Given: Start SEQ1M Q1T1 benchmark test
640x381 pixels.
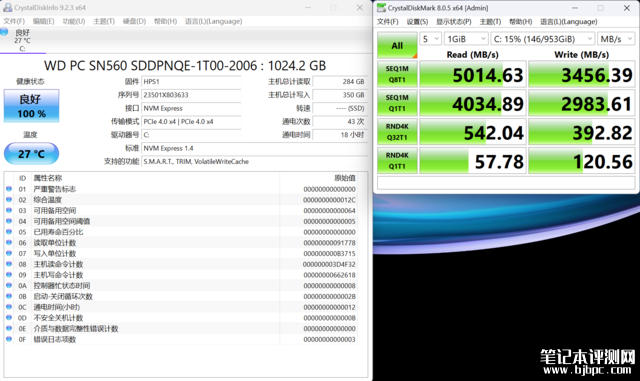Looking at the screenshot, I should pyautogui.click(x=397, y=103).
